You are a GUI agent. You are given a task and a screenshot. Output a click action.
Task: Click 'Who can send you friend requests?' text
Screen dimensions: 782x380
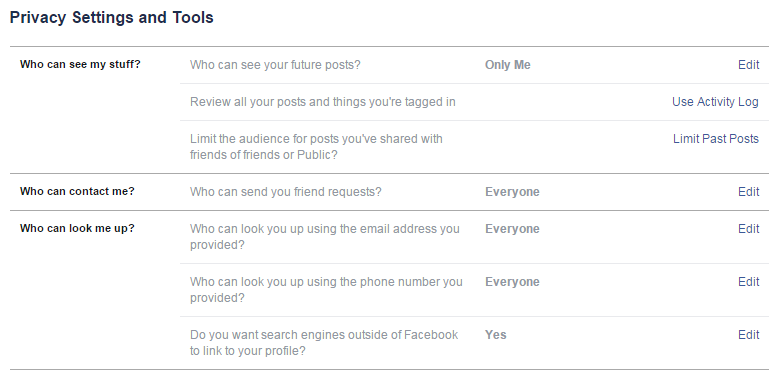click(x=285, y=192)
